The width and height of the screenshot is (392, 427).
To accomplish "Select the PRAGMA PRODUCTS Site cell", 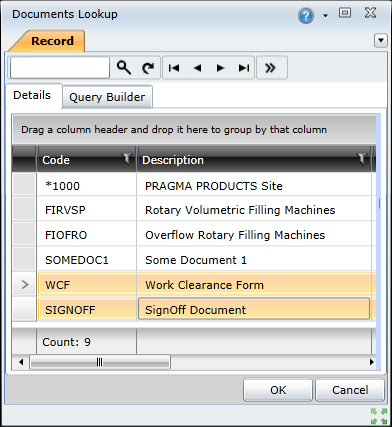I will point(254,185).
